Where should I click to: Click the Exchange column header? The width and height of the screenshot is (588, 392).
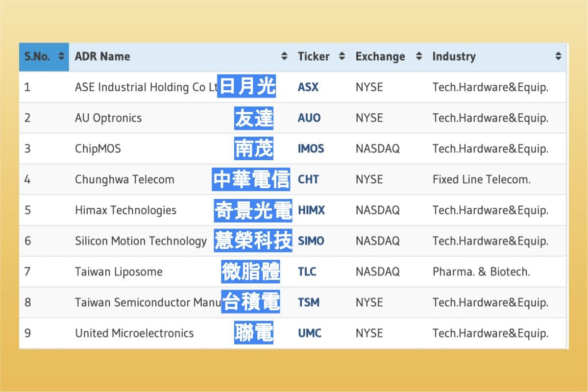click(380, 56)
